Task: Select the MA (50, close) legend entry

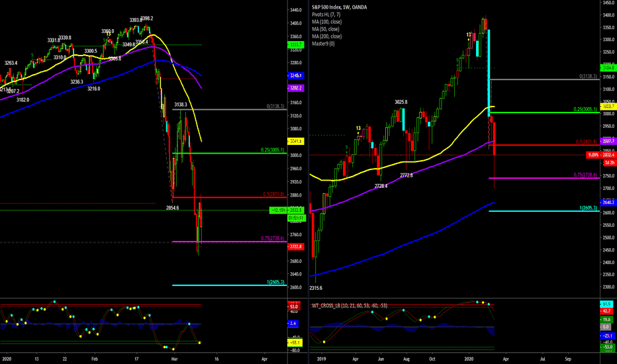Action: [x=326, y=29]
